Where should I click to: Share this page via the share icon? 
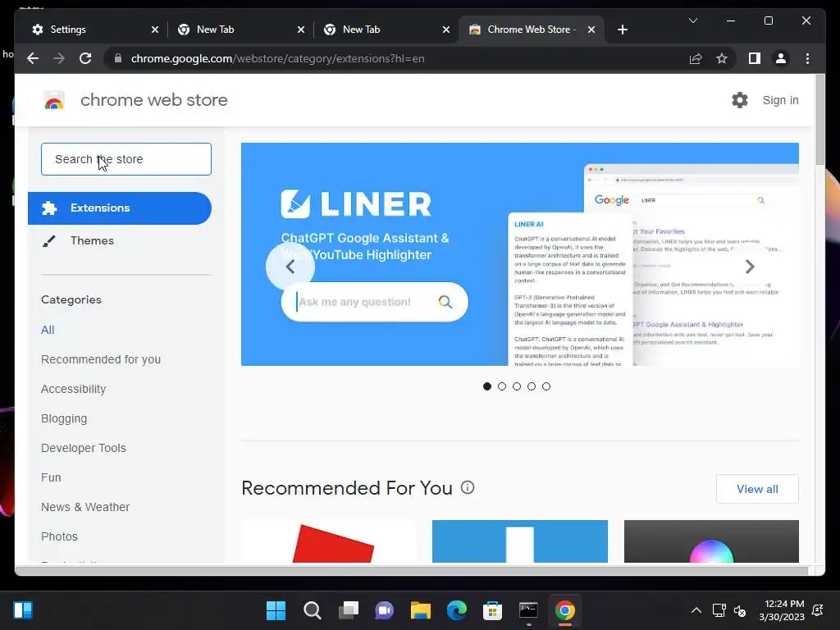(x=696, y=58)
